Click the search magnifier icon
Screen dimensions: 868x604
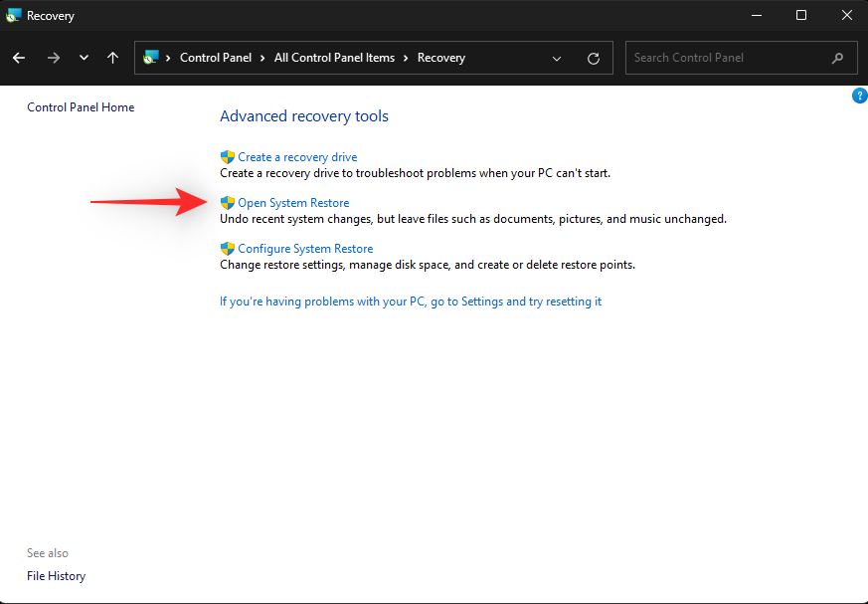point(837,58)
